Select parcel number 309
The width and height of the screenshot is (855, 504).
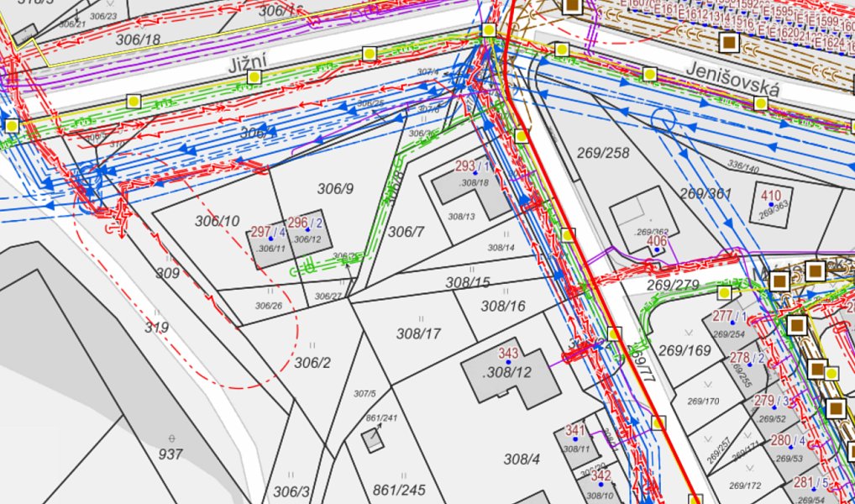pos(167,273)
